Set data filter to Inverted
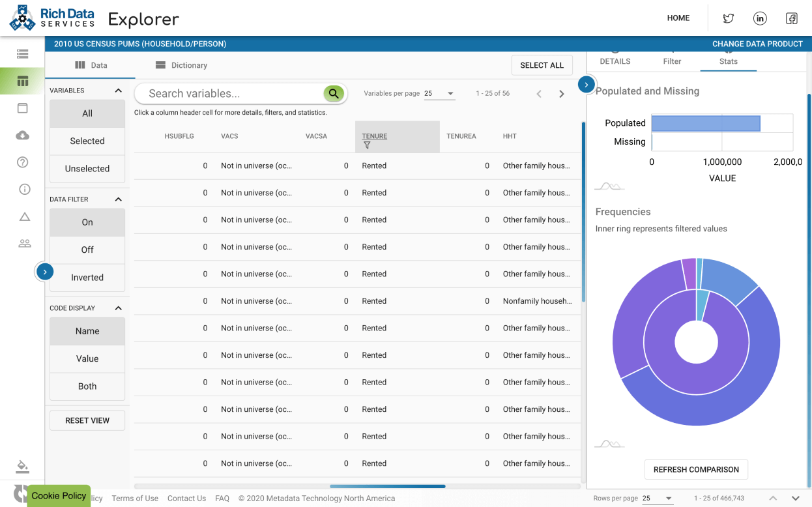812x507 pixels. (x=87, y=277)
